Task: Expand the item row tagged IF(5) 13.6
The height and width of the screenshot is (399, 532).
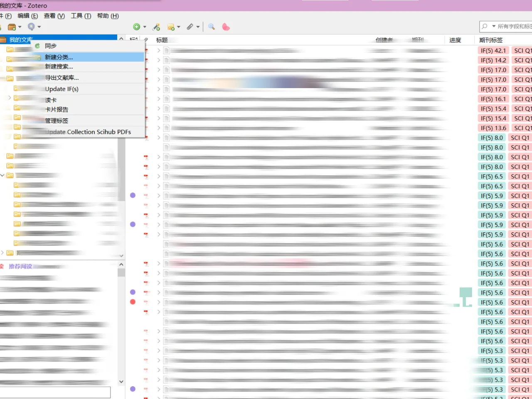Action: pyautogui.click(x=159, y=128)
